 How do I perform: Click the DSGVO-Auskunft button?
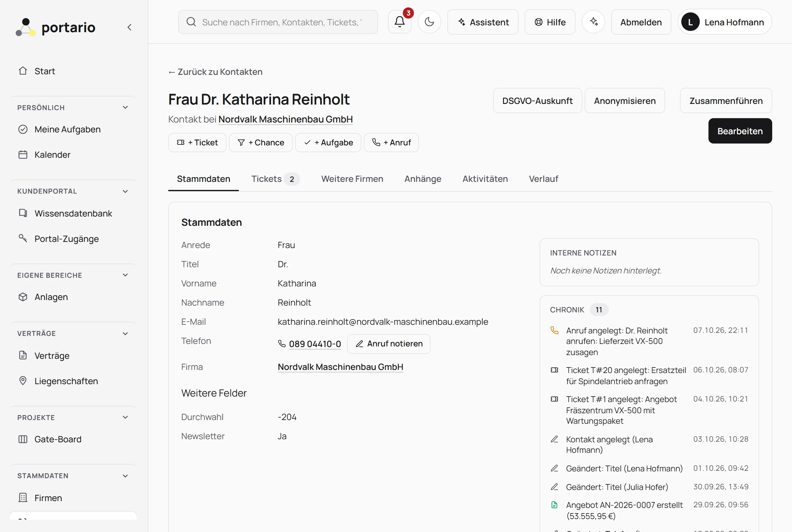[x=537, y=101]
